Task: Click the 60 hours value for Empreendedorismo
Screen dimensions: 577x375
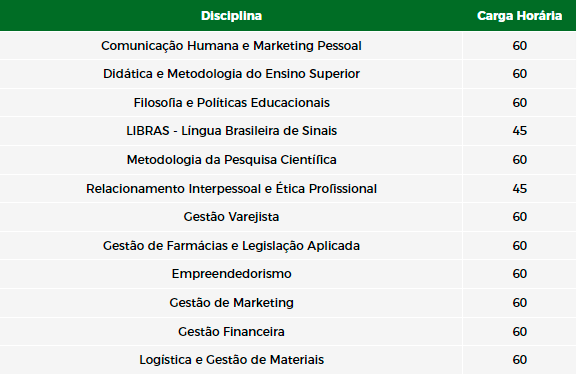Action: pyautogui.click(x=520, y=274)
